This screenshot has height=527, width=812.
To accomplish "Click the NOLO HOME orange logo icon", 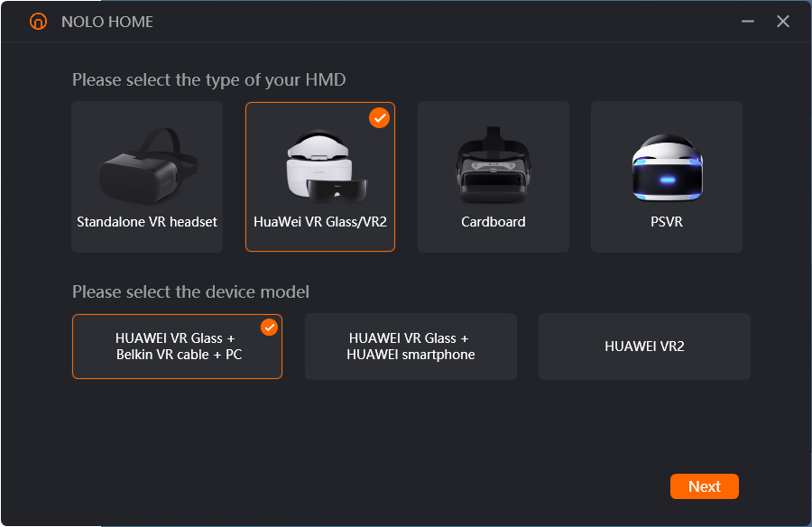I will click(x=38, y=22).
